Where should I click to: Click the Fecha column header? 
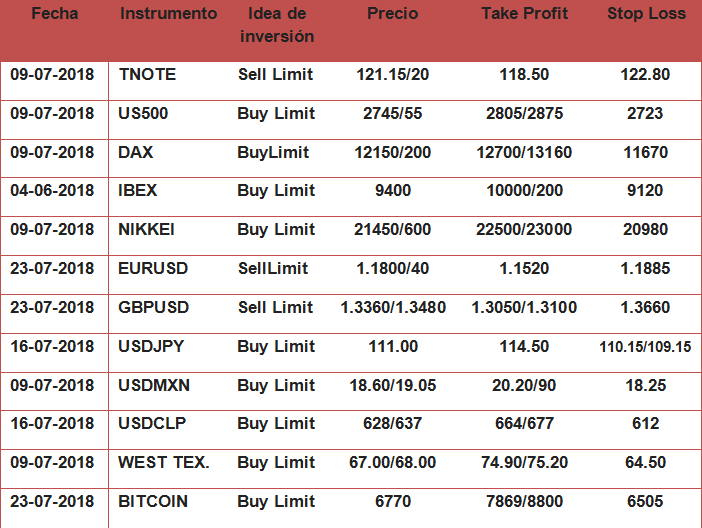[54, 14]
